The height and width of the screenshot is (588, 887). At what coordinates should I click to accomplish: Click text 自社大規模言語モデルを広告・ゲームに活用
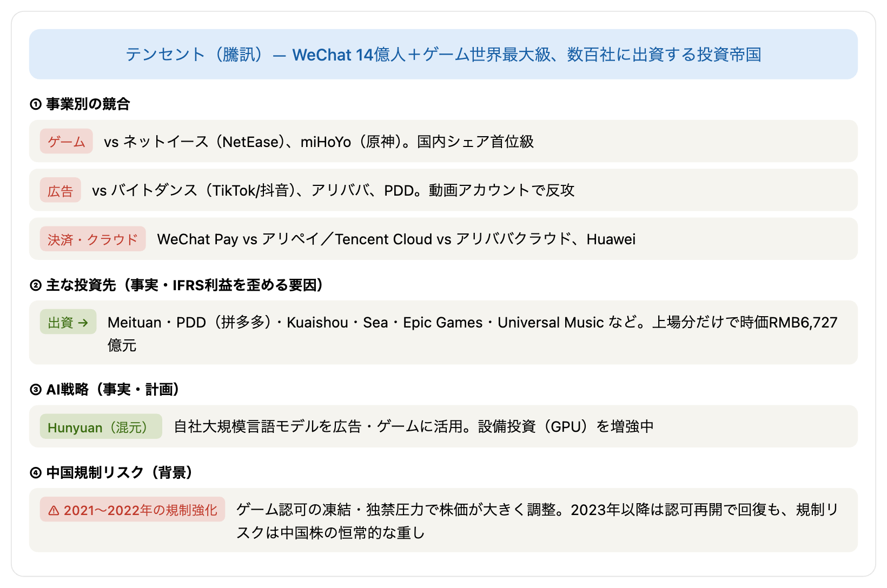(318, 426)
